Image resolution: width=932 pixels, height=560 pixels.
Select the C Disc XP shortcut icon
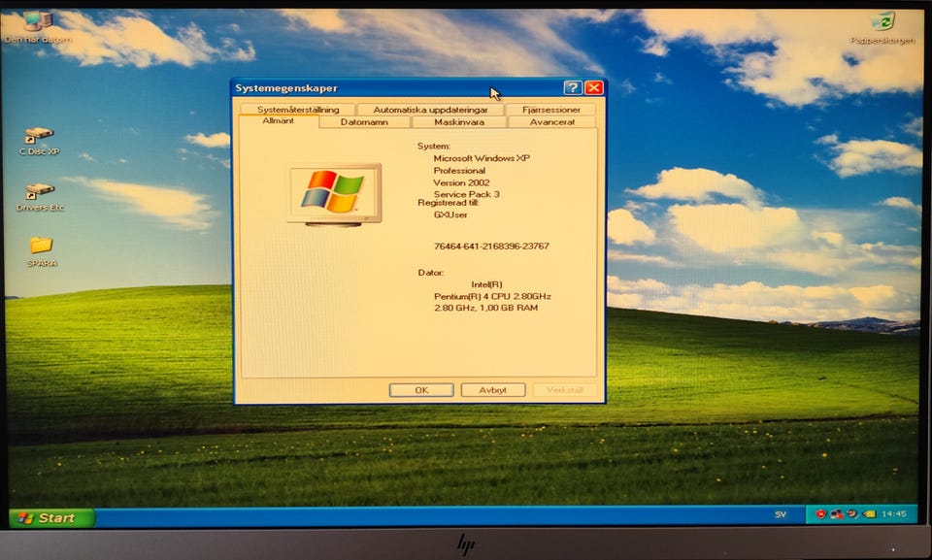coord(39,142)
